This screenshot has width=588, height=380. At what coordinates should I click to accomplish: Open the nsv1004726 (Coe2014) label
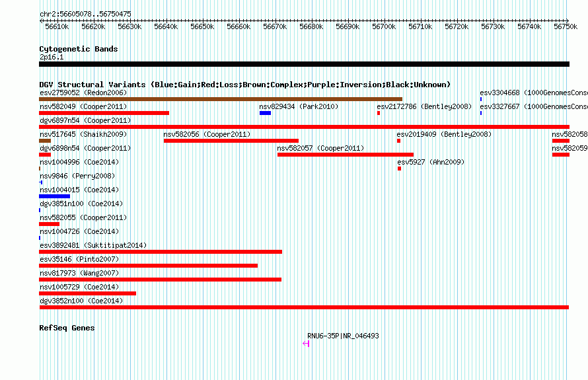pos(79,231)
